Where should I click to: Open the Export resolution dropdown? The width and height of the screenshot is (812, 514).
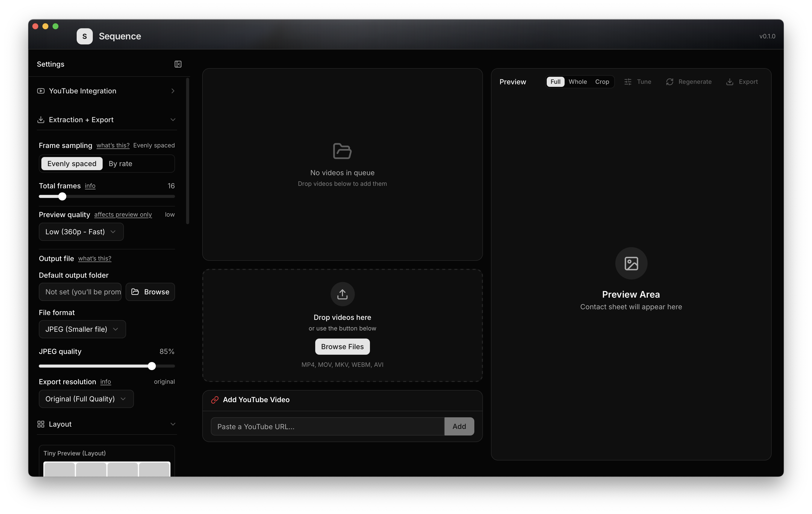point(86,399)
